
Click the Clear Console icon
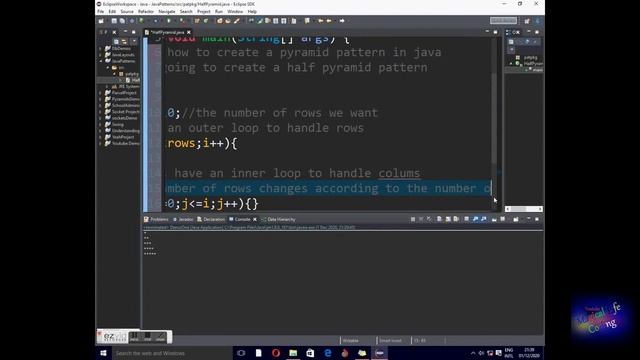(439, 220)
